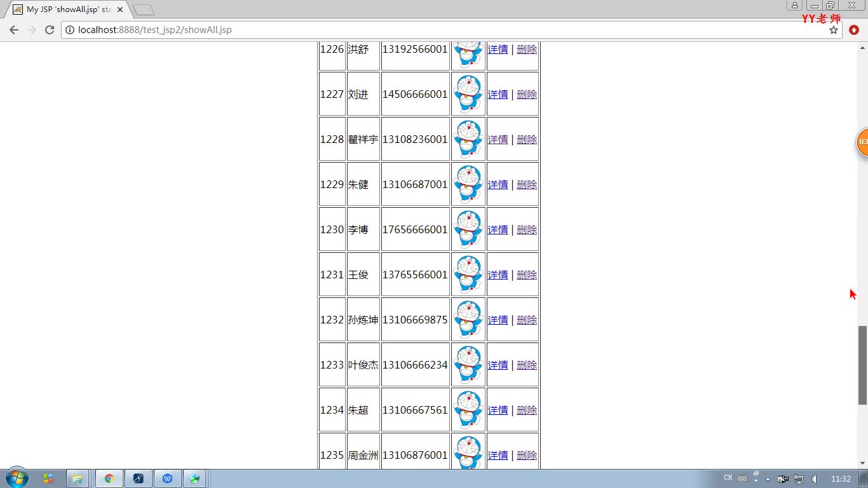View 详情 of row 1231 王俊

pyautogui.click(x=498, y=274)
